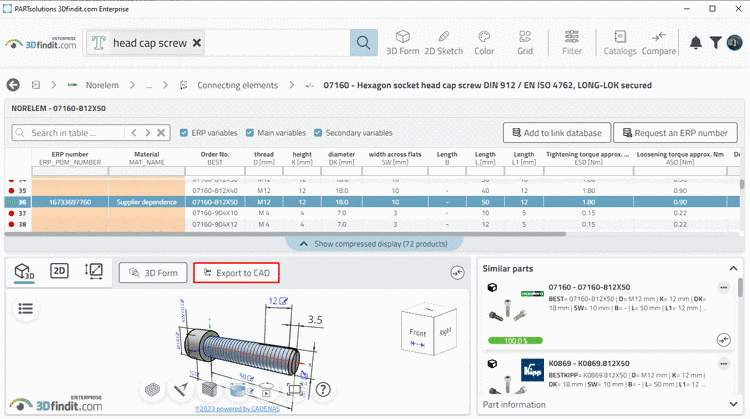Select table row 37 (07160-904X10)
This screenshot has width=750, height=419.
click(372, 213)
